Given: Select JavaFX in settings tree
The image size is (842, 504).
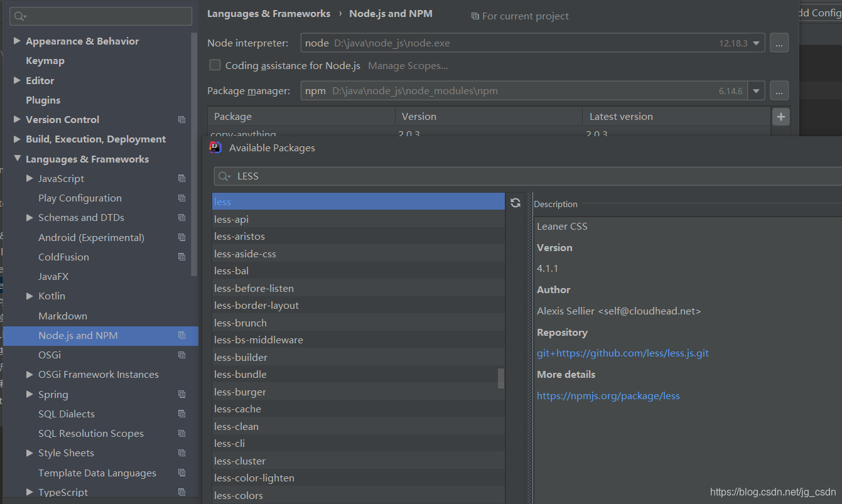Looking at the screenshot, I should (x=53, y=277).
